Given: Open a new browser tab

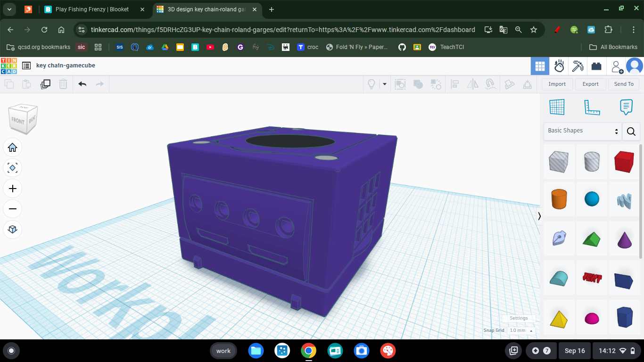Looking at the screenshot, I should tap(271, 9).
